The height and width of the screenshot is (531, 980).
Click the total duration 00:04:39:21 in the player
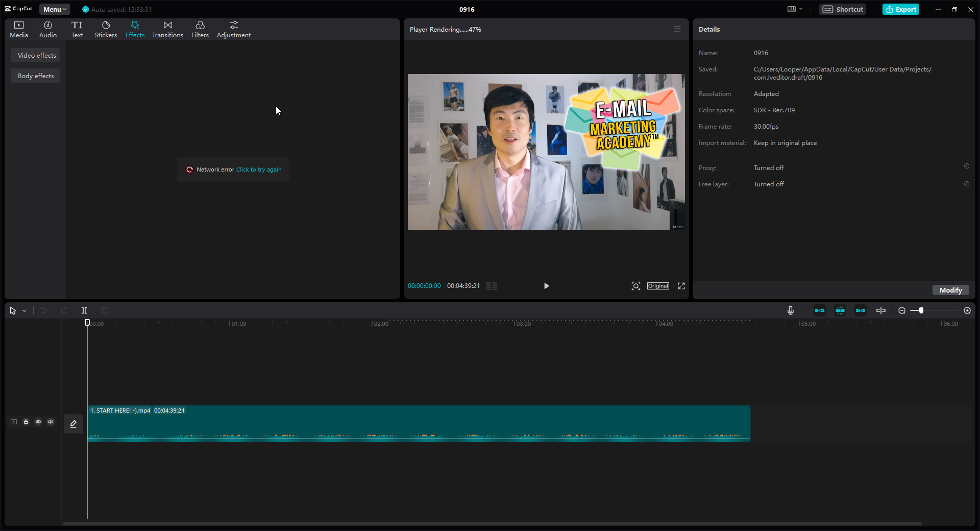[463, 286]
